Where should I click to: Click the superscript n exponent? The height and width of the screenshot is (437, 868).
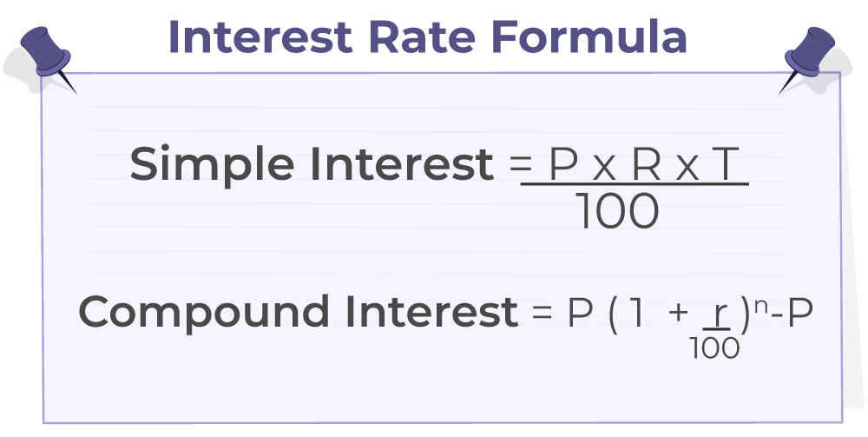(759, 301)
